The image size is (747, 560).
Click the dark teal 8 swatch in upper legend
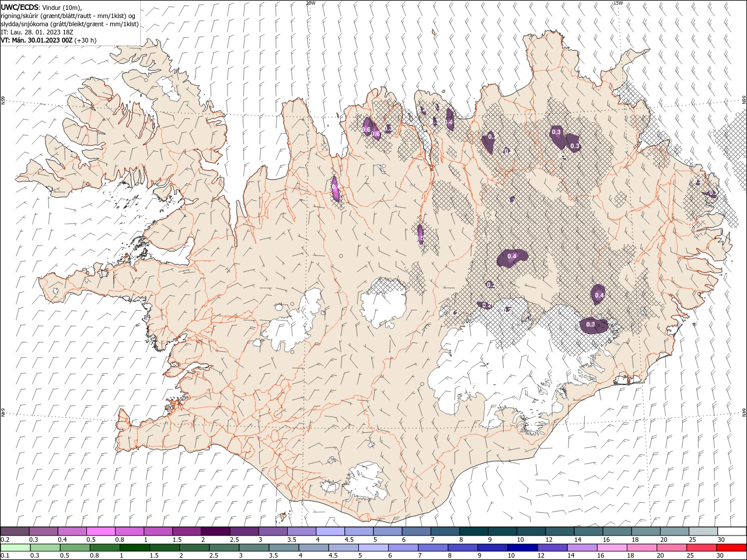(x=473, y=531)
